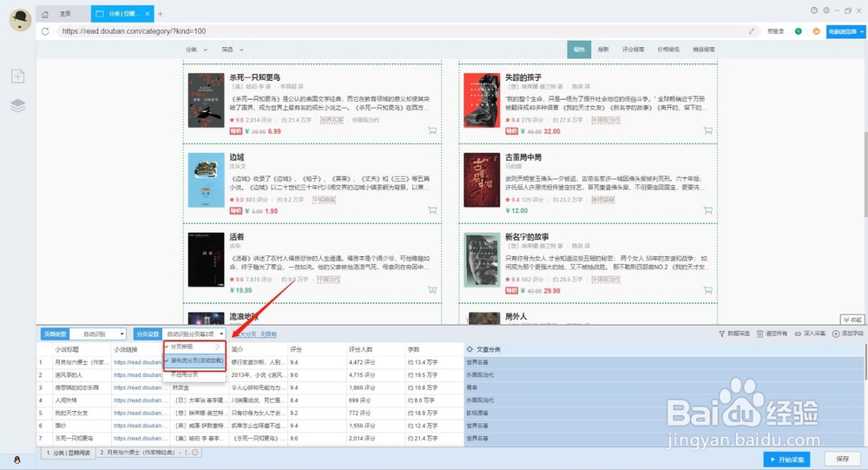868x470 pixels.
Task: Select the 销量最高 sort tab
Action: [x=704, y=50]
